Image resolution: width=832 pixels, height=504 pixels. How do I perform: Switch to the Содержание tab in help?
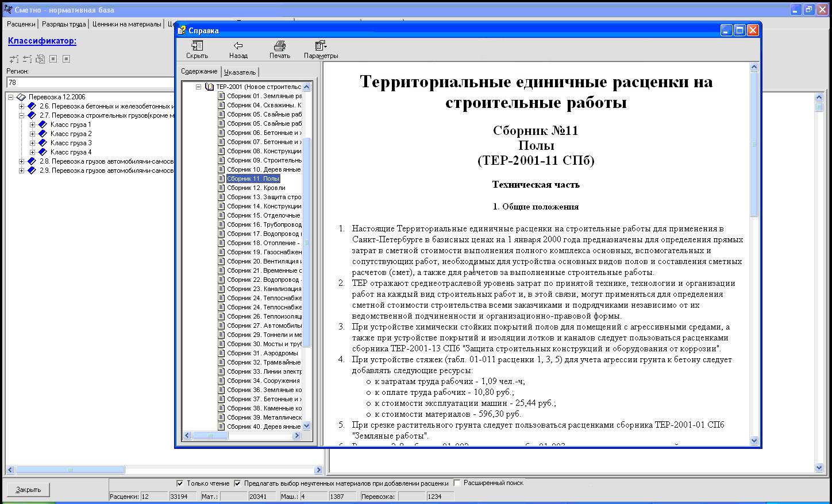[199, 71]
